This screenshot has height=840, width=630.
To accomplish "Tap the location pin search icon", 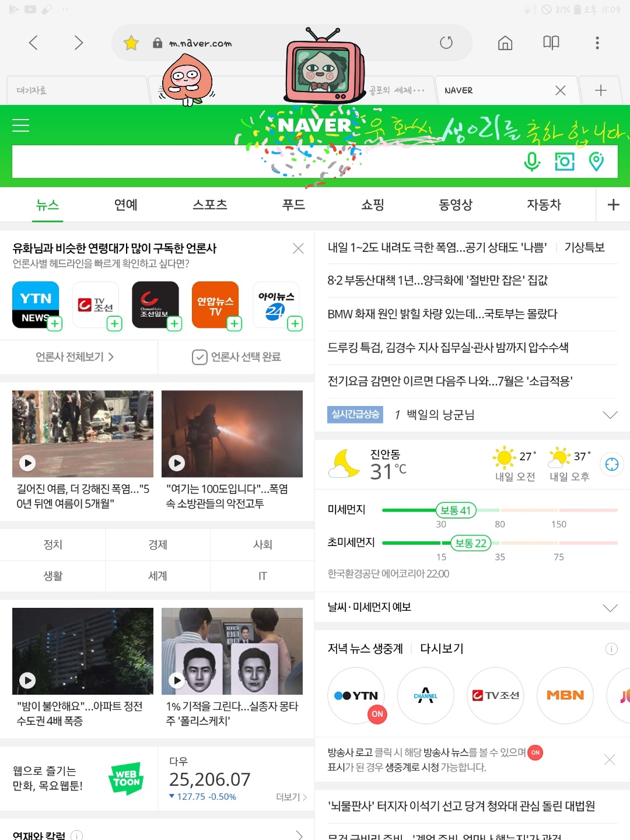I will pyautogui.click(x=596, y=162).
